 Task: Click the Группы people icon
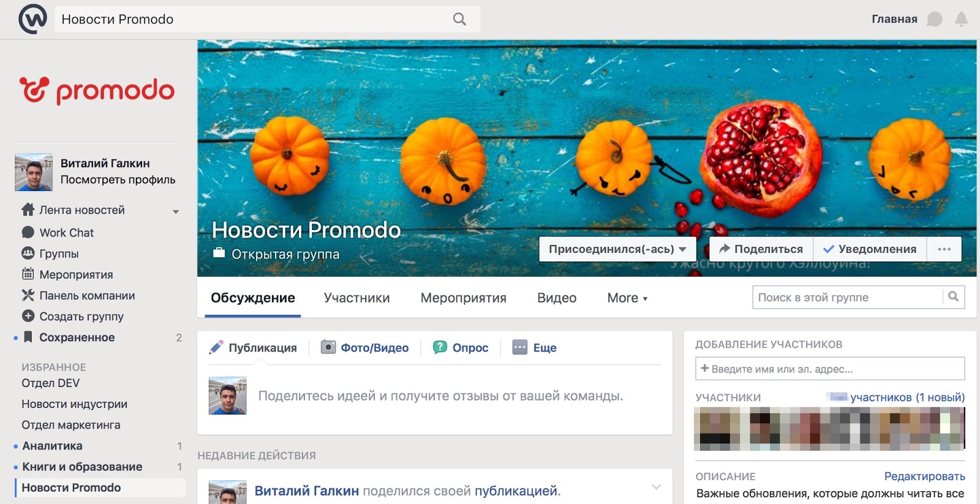click(28, 253)
